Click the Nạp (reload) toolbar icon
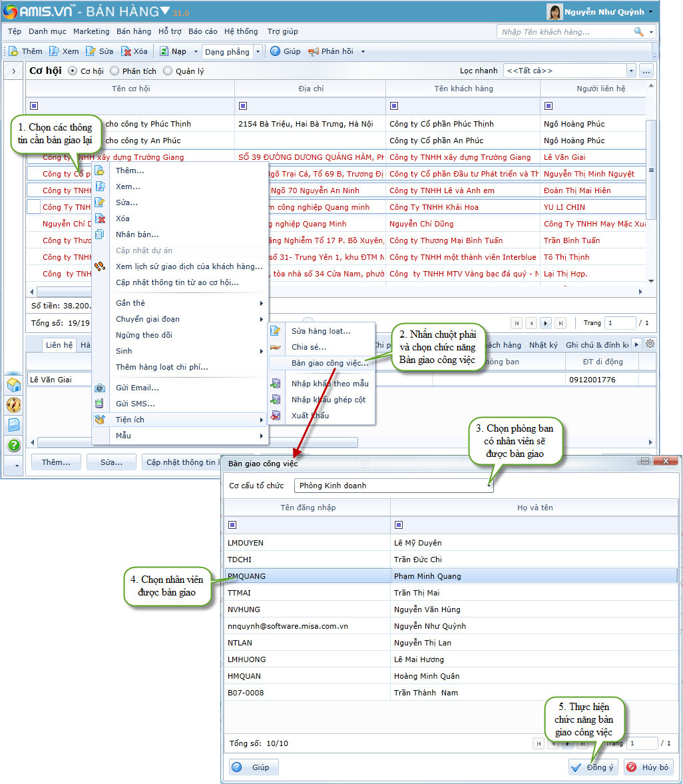Screen dimensions: 683x784 click(x=164, y=51)
